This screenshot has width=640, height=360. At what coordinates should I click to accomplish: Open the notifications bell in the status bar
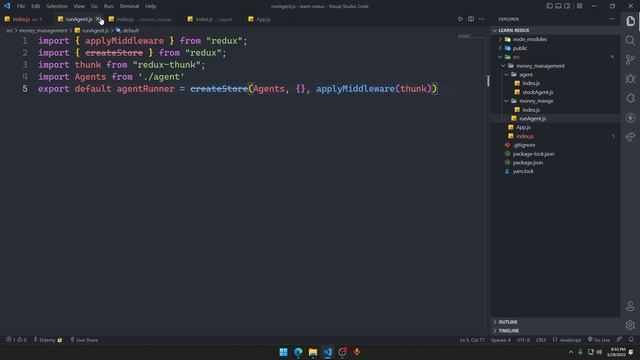pyautogui.click(x=631, y=340)
